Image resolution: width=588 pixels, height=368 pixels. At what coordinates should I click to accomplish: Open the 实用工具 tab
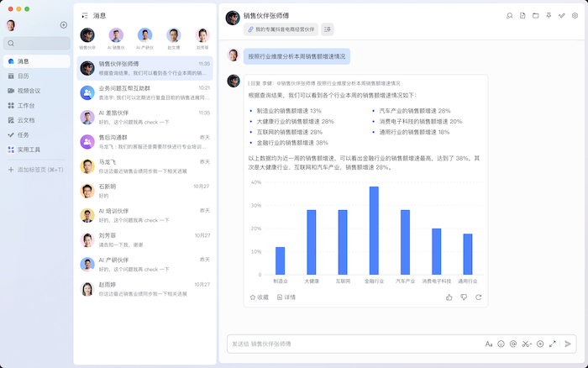pos(37,150)
